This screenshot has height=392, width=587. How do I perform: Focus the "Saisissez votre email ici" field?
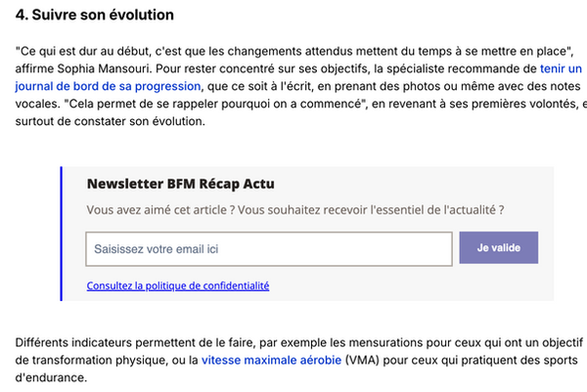[x=269, y=249]
